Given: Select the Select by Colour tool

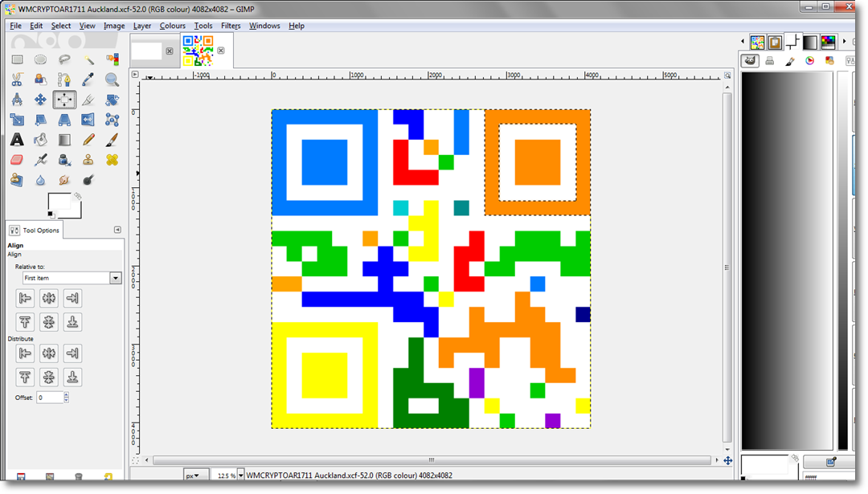Looking at the screenshot, I should pyautogui.click(x=113, y=59).
